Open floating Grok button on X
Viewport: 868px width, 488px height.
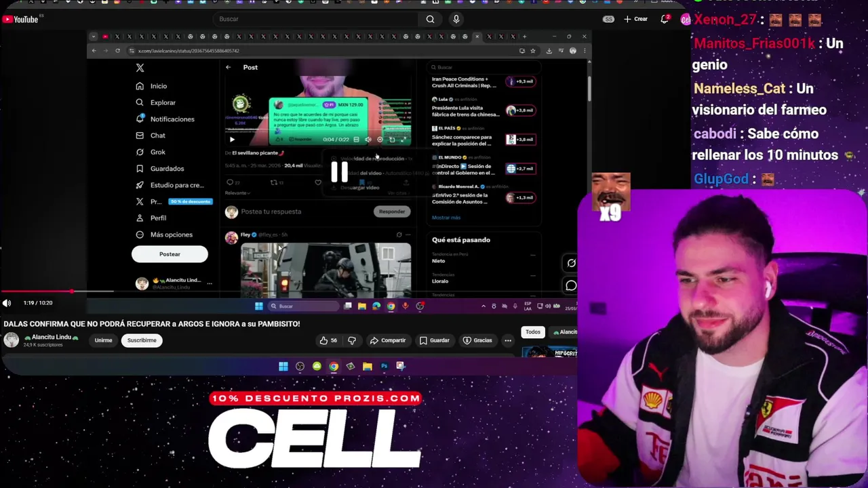(x=571, y=263)
